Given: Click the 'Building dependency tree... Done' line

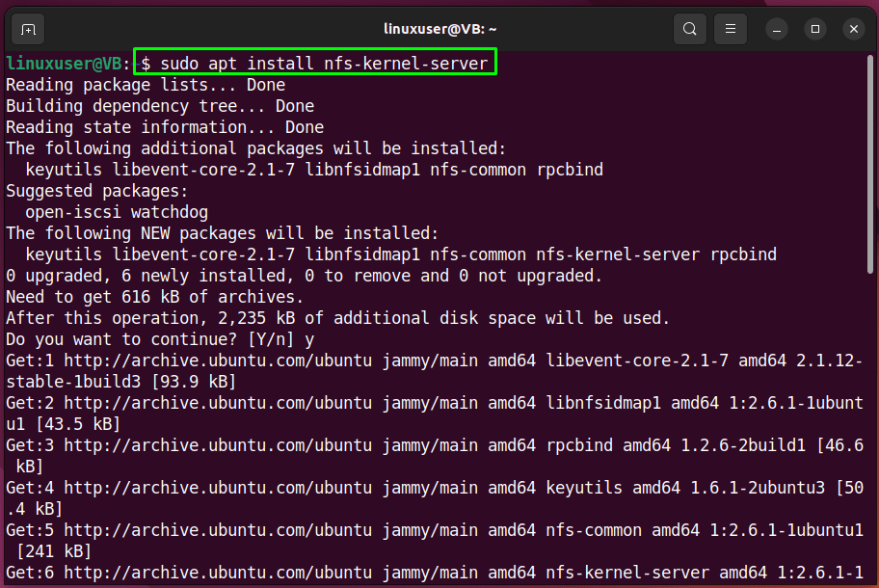Looking at the screenshot, I should pyautogui.click(x=160, y=106).
